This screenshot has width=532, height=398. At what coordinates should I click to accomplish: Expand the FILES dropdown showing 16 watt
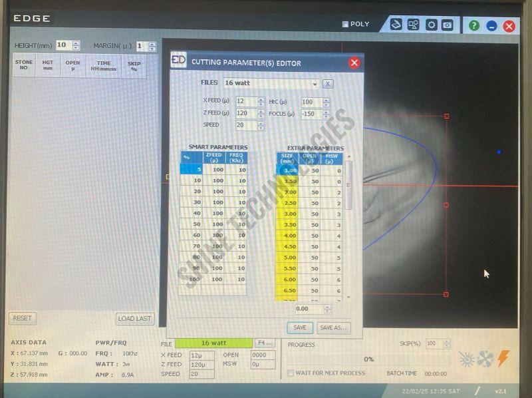tap(315, 84)
